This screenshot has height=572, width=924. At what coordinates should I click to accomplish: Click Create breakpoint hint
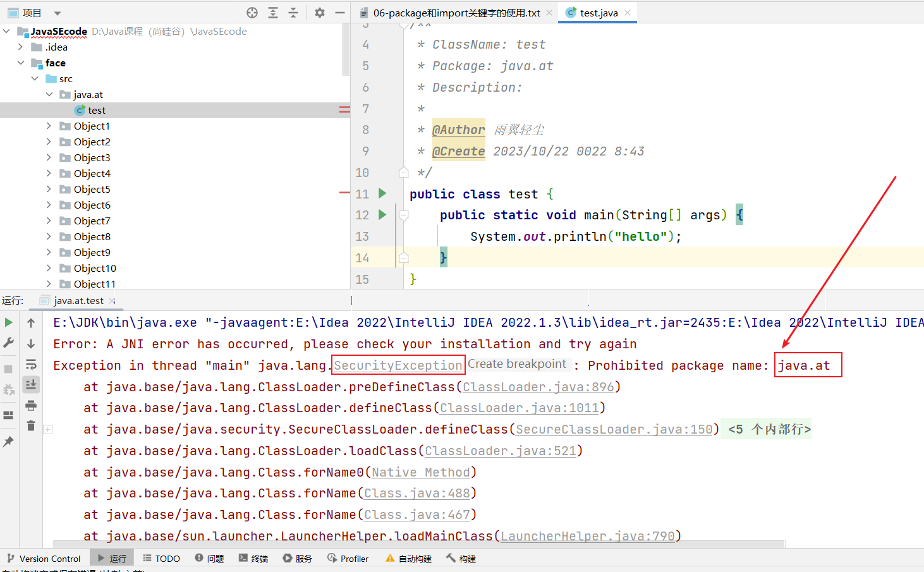point(517,364)
